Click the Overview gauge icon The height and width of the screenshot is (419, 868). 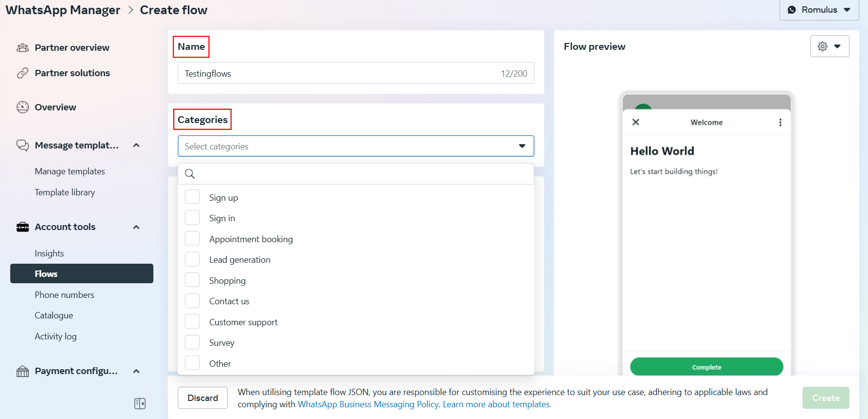(x=22, y=107)
